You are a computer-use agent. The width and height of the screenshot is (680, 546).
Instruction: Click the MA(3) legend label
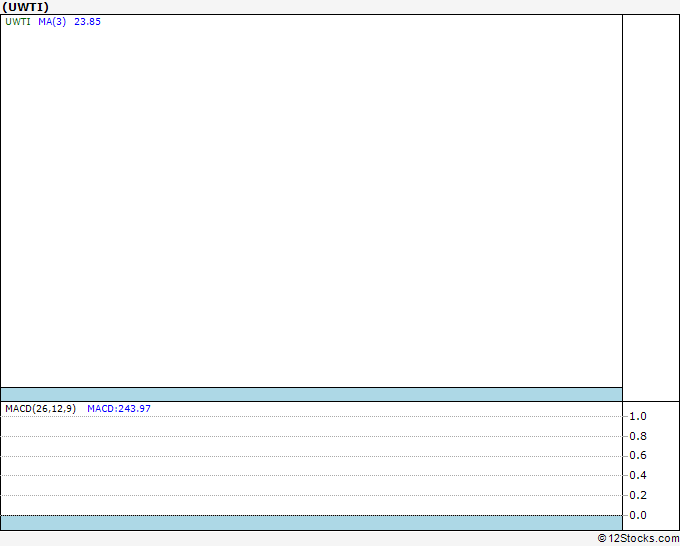(52, 22)
